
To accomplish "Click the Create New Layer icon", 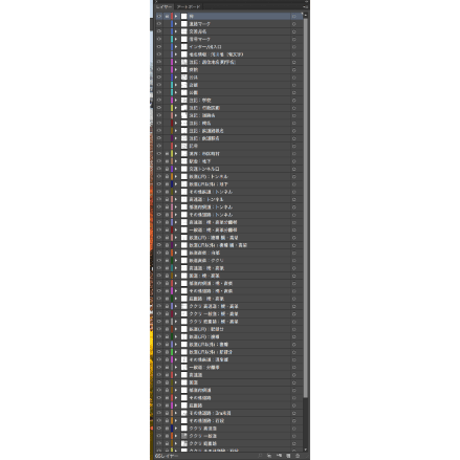I will pyautogui.click(x=288, y=456).
